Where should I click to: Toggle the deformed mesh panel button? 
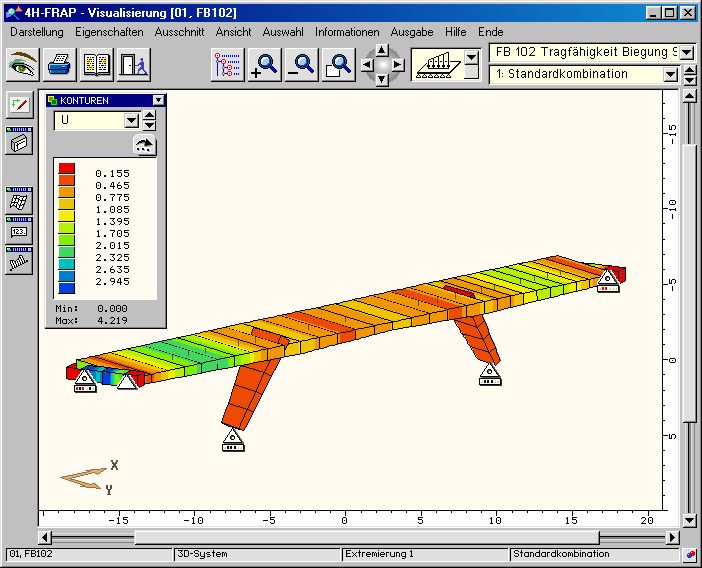click(x=19, y=199)
